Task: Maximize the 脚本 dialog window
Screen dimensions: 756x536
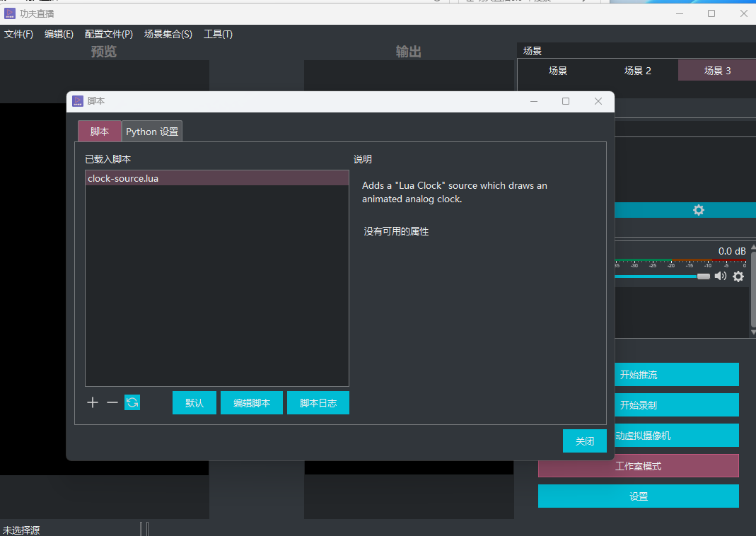Action: [x=566, y=101]
